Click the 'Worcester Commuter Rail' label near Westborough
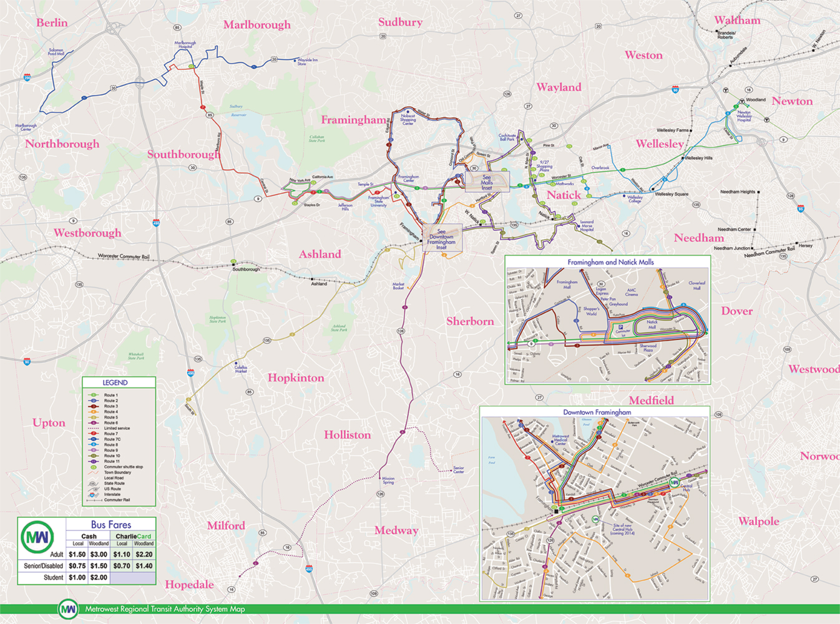 tap(124, 256)
